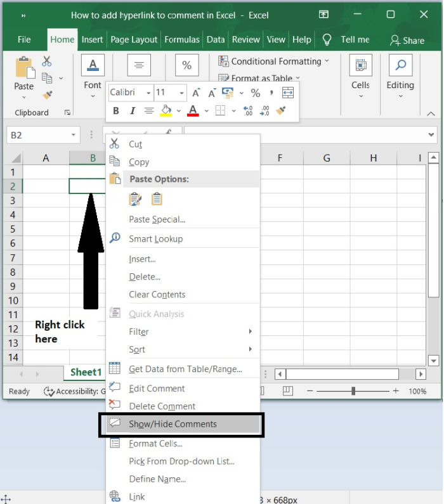The image size is (444, 504).
Task: Open the Alignment group button
Action: 139,65
